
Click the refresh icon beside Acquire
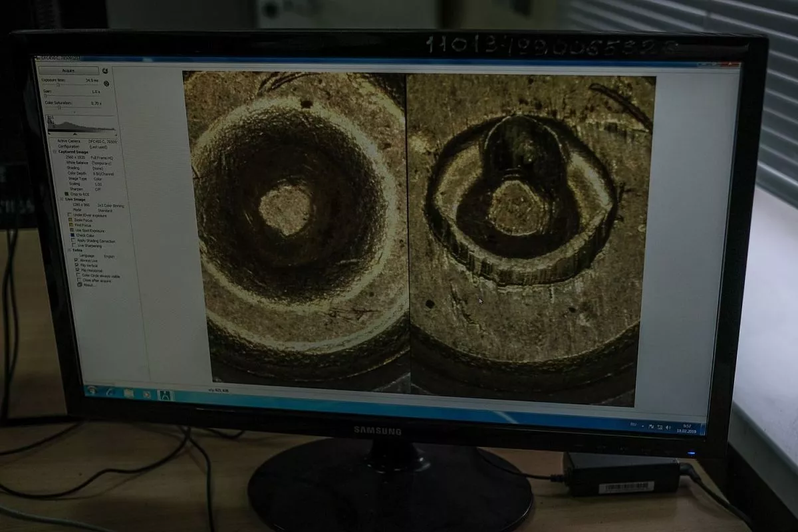105,71
